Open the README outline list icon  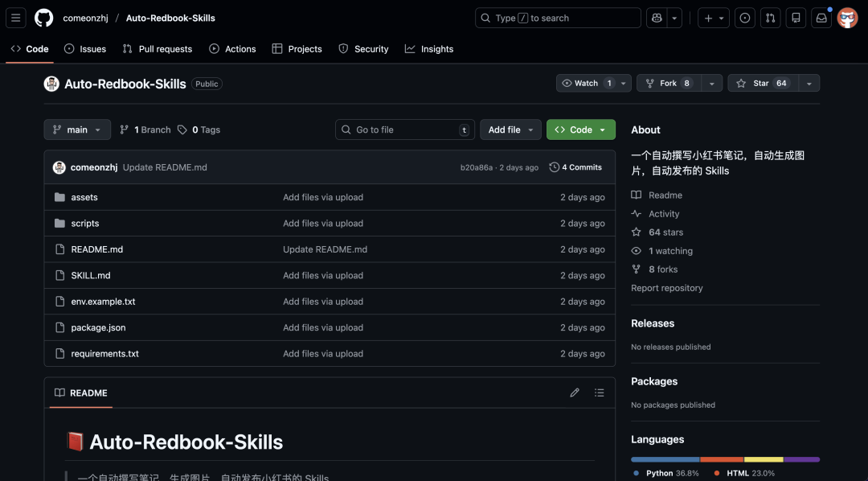tap(599, 393)
